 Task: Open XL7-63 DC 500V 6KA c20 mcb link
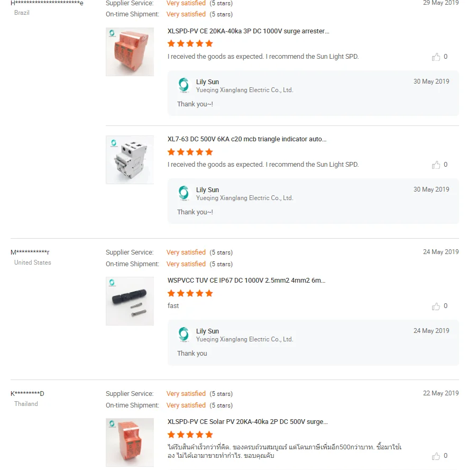point(246,139)
